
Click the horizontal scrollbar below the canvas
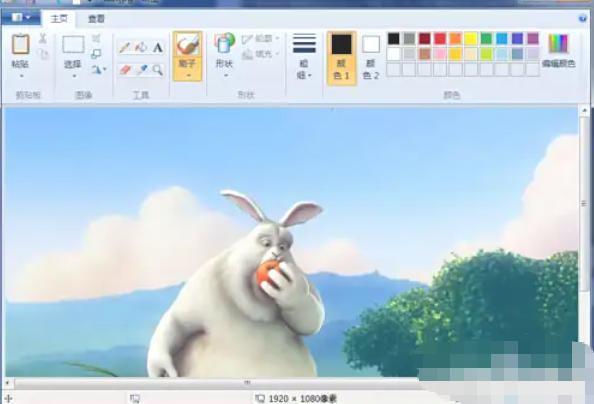(x=216, y=382)
